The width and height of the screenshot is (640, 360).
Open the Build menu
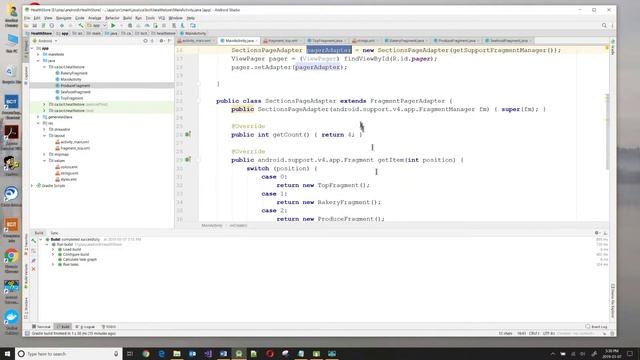pyautogui.click(x=127, y=18)
